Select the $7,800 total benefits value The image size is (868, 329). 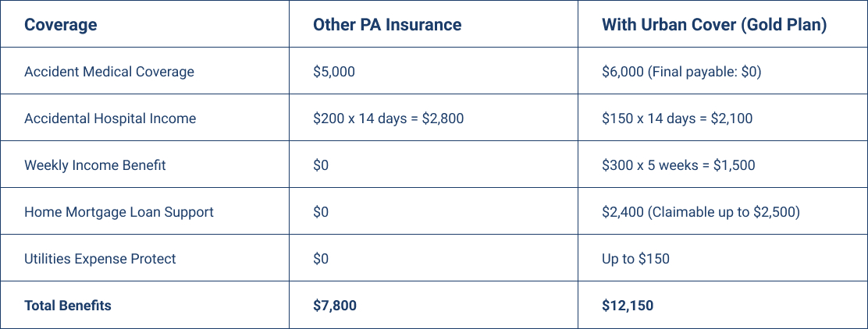point(335,306)
